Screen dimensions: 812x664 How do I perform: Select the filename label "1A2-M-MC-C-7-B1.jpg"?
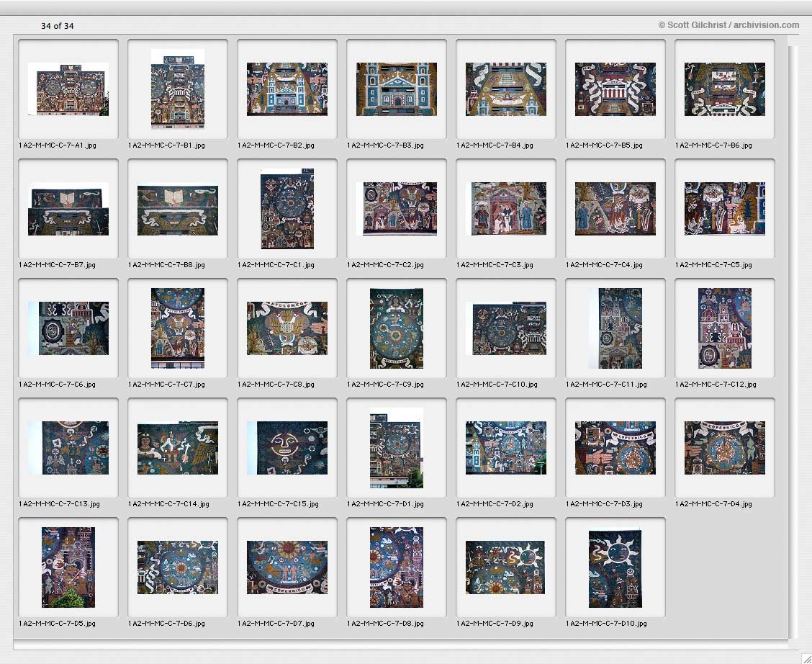point(167,145)
